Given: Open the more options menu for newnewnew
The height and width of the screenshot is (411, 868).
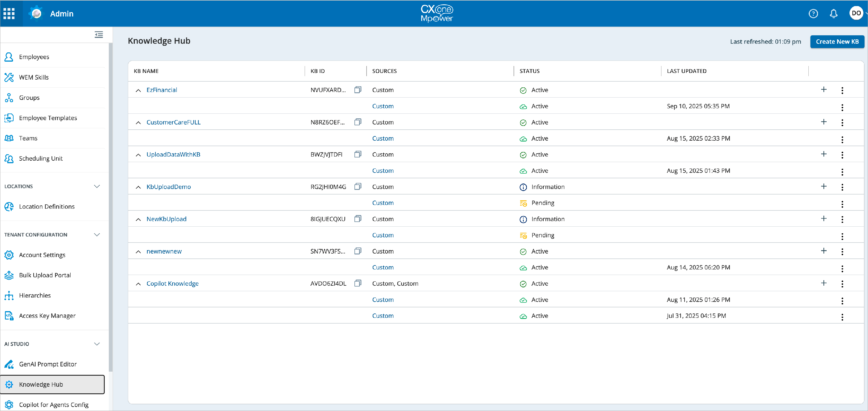Looking at the screenshot, I should pyautogui.click(x=842, y=252).
